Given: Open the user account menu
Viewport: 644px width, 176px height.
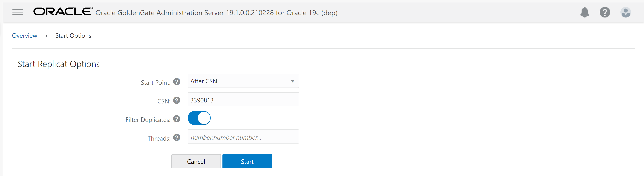Looking at the screenshot, I should 626,12.
